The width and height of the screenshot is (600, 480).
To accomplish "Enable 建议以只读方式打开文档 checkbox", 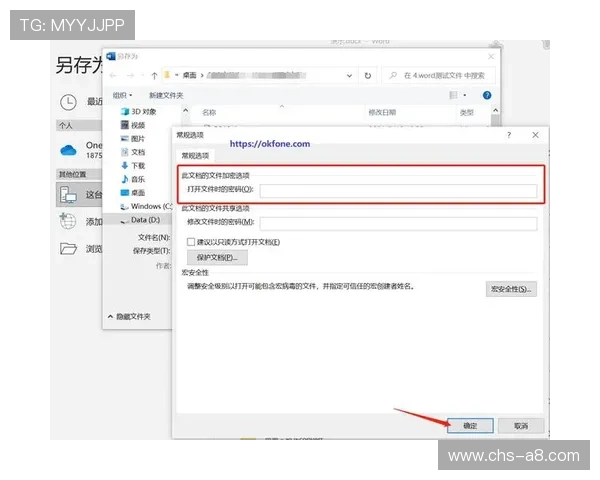I will point(191,242).
